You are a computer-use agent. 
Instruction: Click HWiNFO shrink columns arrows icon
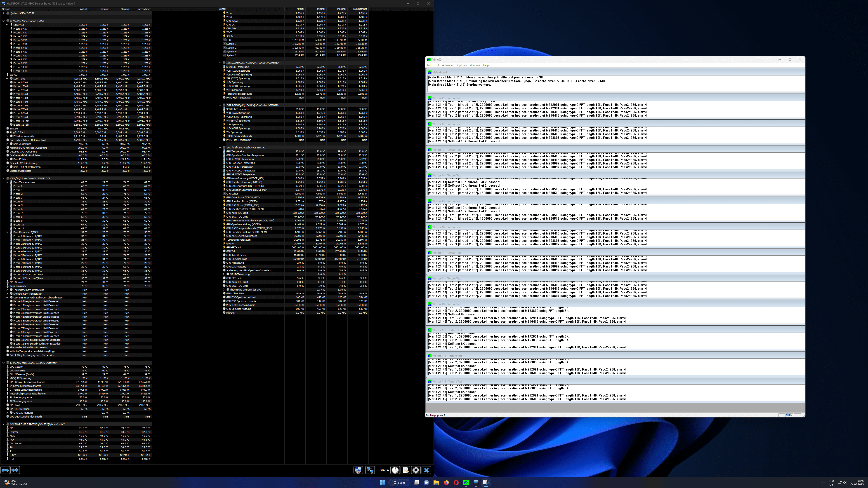(x=15, y=470)
